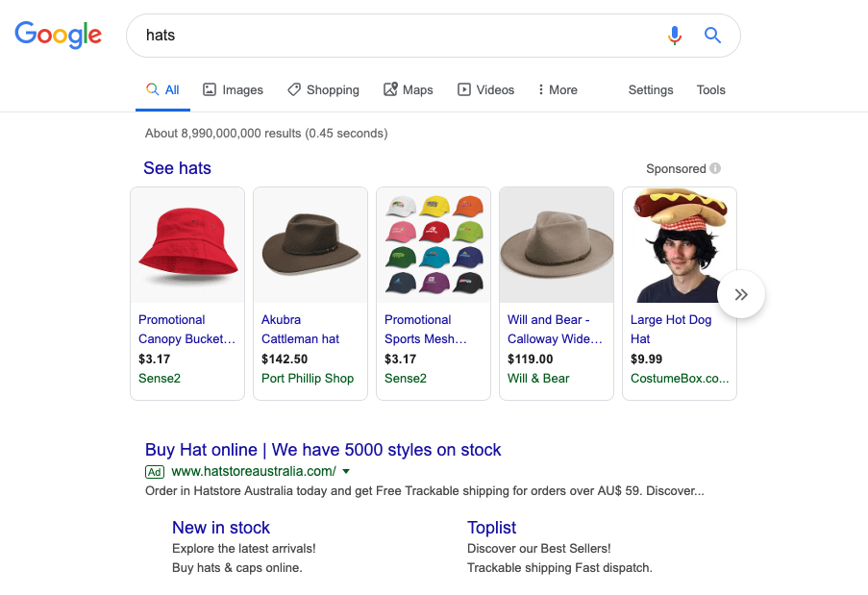Open the Settings dropdown
This screenshot has width=868, height=595.
tap(651, 89)
